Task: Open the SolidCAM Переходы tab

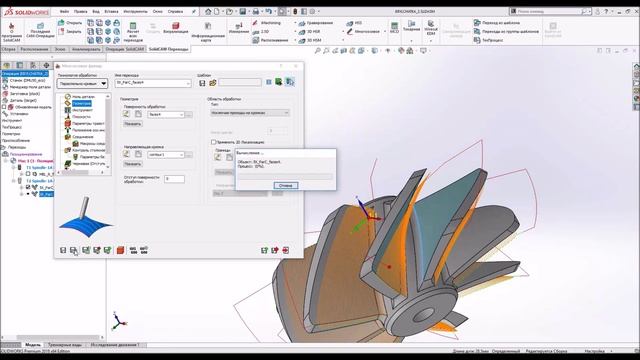Action: [x=169, y=49]
